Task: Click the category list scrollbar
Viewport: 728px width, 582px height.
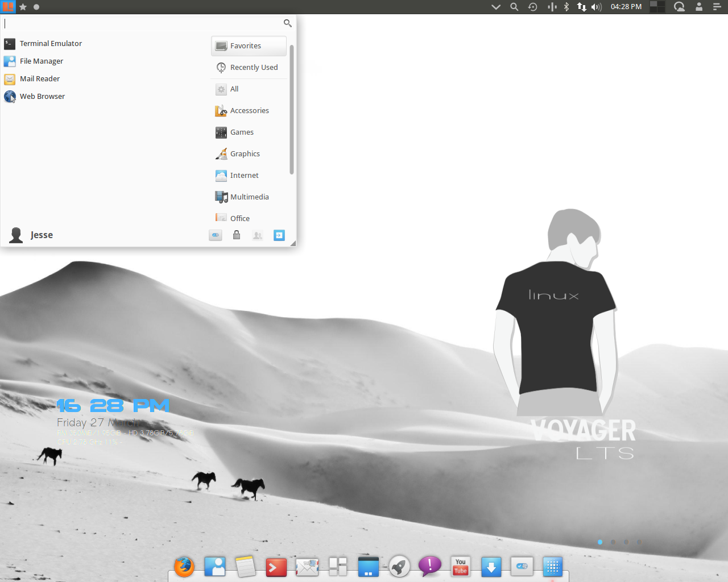Action: 292,110
